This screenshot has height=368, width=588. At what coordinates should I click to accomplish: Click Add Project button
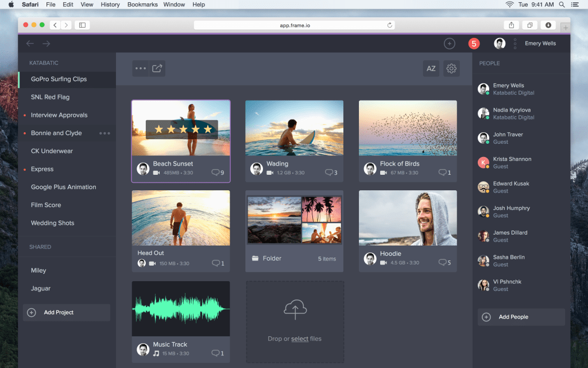pyautogui.click(x=67, y=312)
